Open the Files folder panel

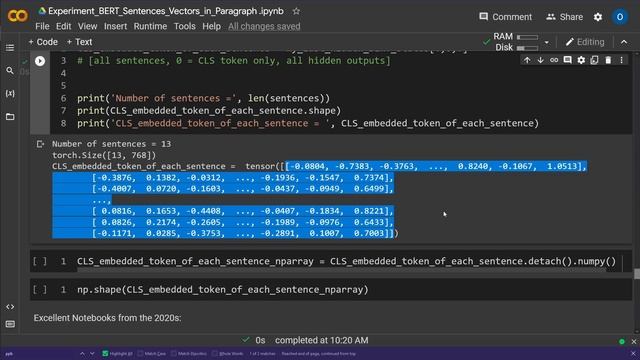point(10,117)
